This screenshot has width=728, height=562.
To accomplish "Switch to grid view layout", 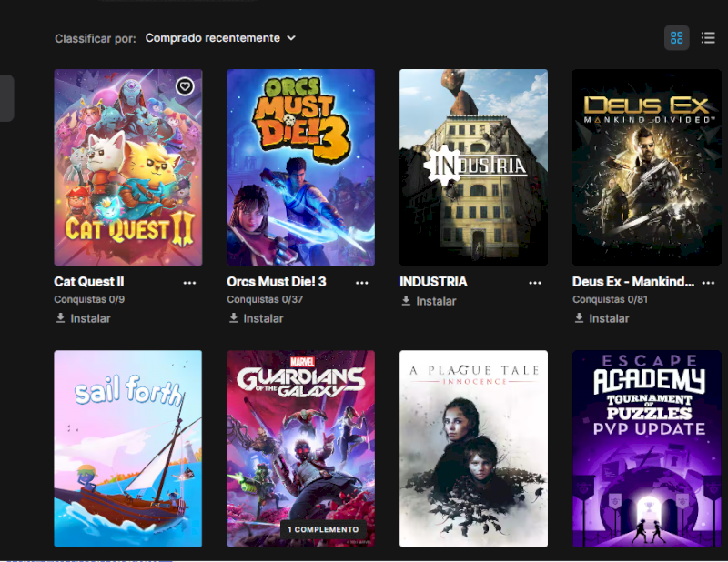I will tap(676, 38).
